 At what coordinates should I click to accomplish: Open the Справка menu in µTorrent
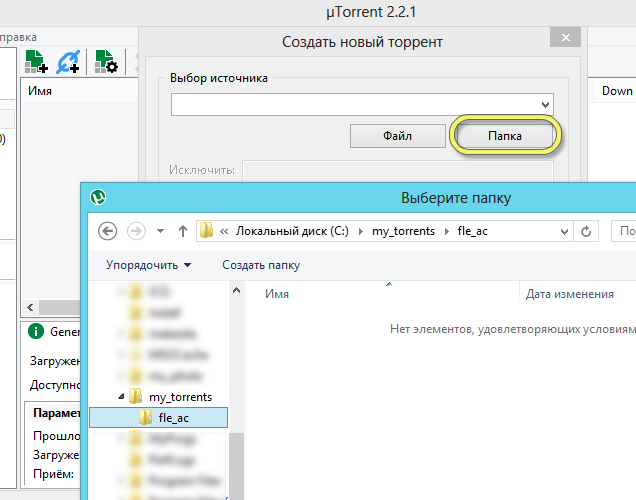(x=18, y=37)
